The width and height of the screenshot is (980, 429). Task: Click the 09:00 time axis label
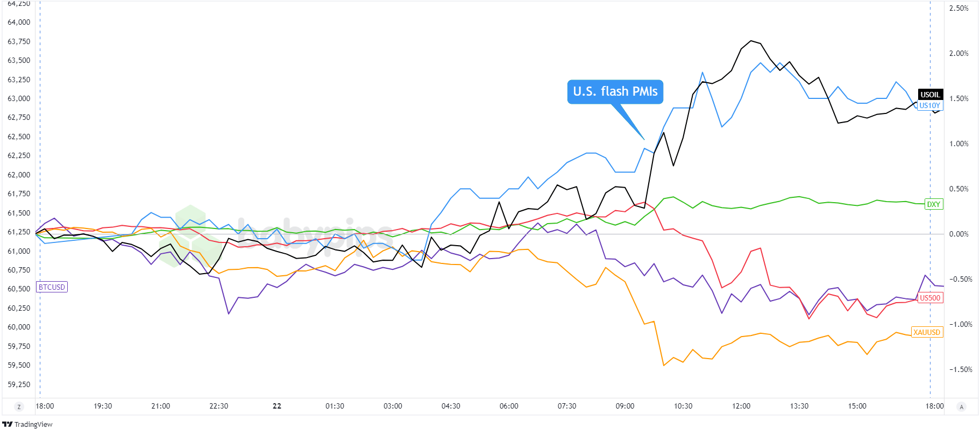[625, 406]
